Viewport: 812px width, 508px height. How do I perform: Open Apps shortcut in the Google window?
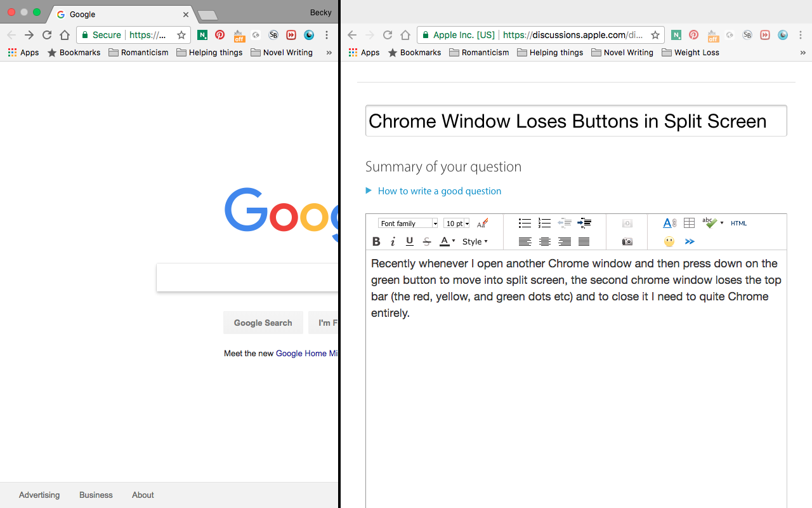[x=23, y=53]
